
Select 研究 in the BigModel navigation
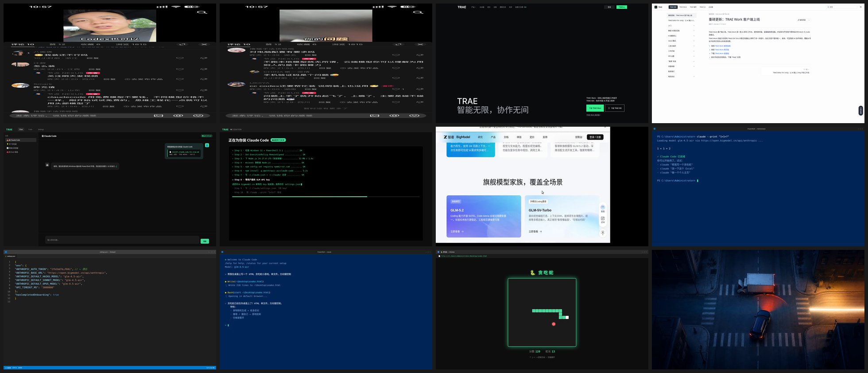(x=480, y=137)
